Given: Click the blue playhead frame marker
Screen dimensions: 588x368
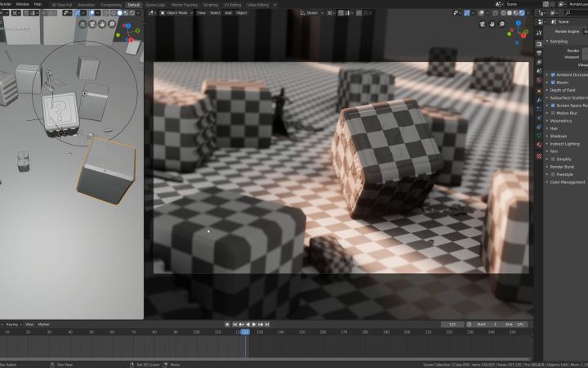Looking at the screenshot, I should click(x=245, y=332).
